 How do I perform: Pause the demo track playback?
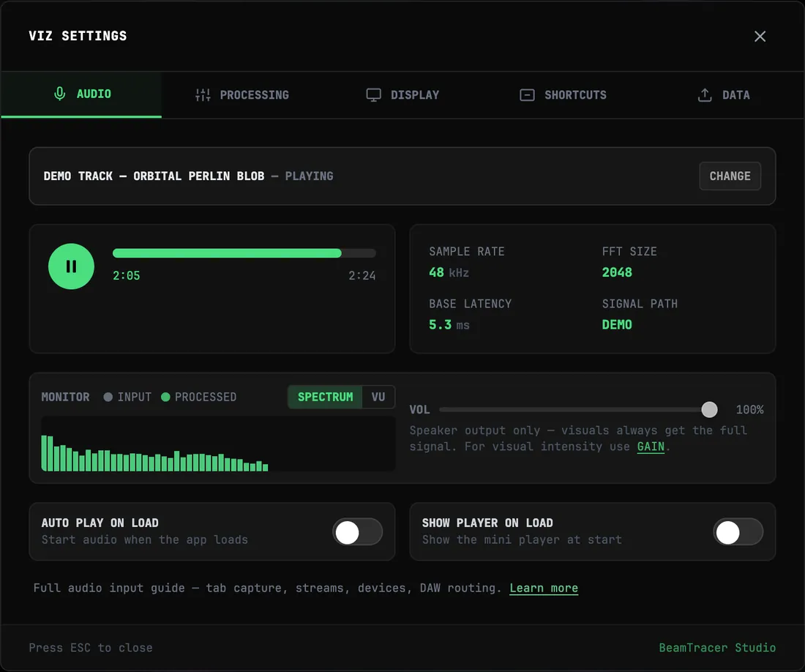[72, 266]
